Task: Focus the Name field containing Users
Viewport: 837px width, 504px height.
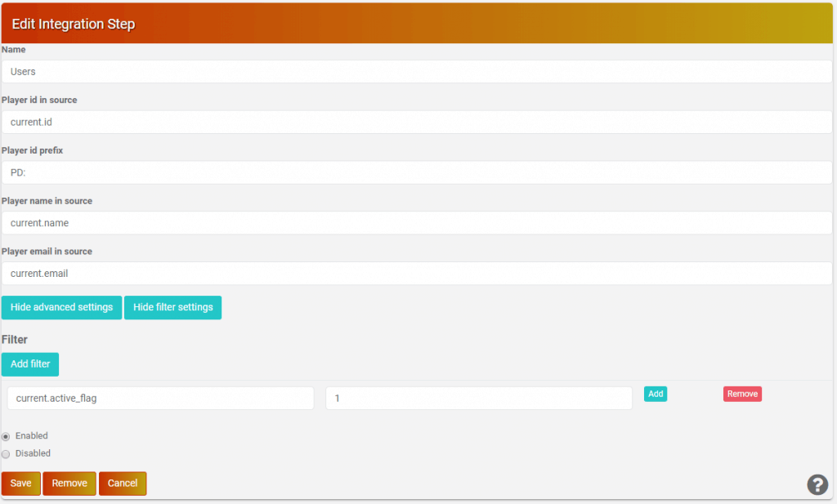Action: (417, 71)
